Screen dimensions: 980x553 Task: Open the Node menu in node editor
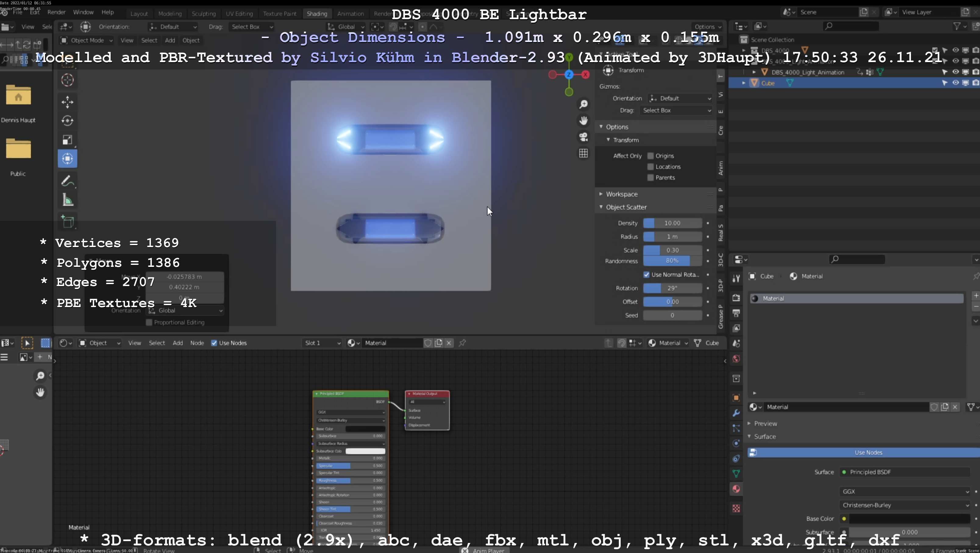[197, 343]
